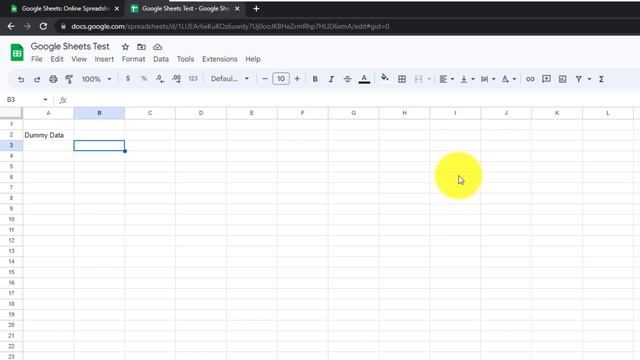Open vertical align dropdown
Viewport: 640px width, 360px height.
(x=467, y=79)
